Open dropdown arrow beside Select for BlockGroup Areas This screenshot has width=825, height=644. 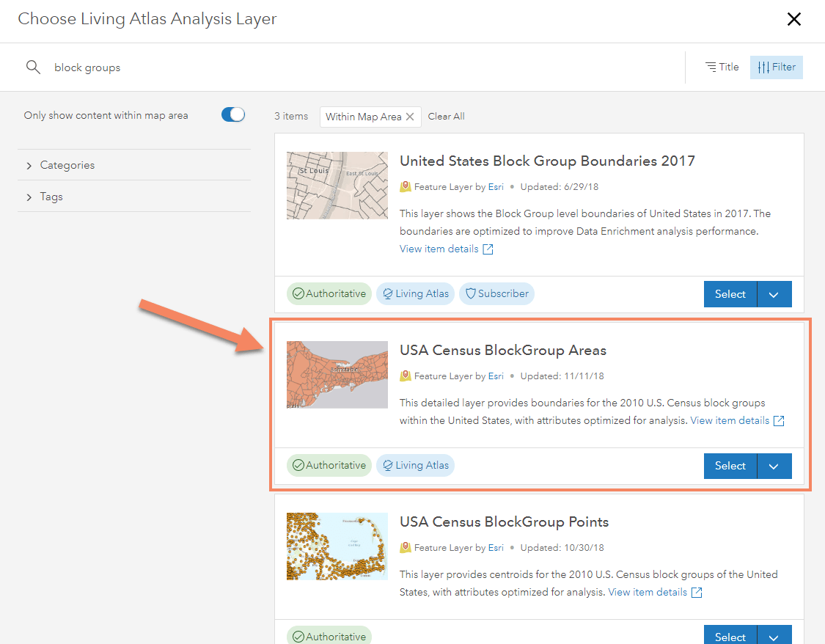tap(774, 466)
